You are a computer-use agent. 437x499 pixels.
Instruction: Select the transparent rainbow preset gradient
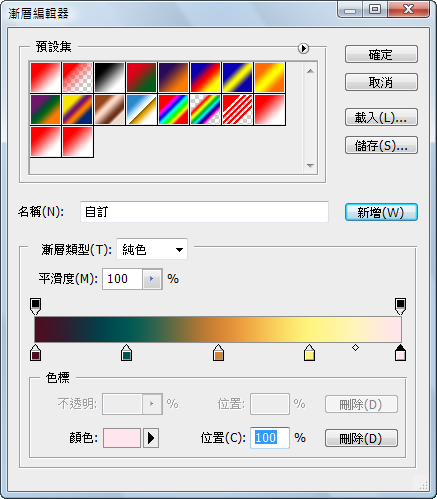(206, 109)
